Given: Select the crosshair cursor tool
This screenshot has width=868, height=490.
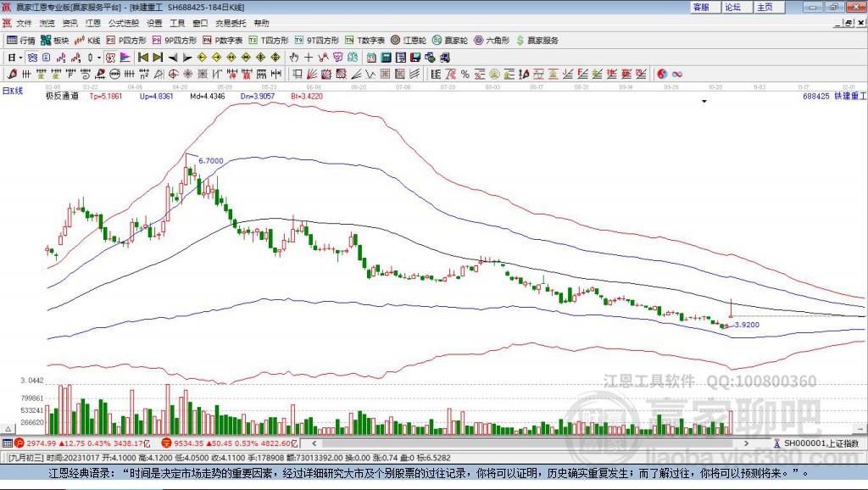Looking at the screenshot, I should (309, 57).
